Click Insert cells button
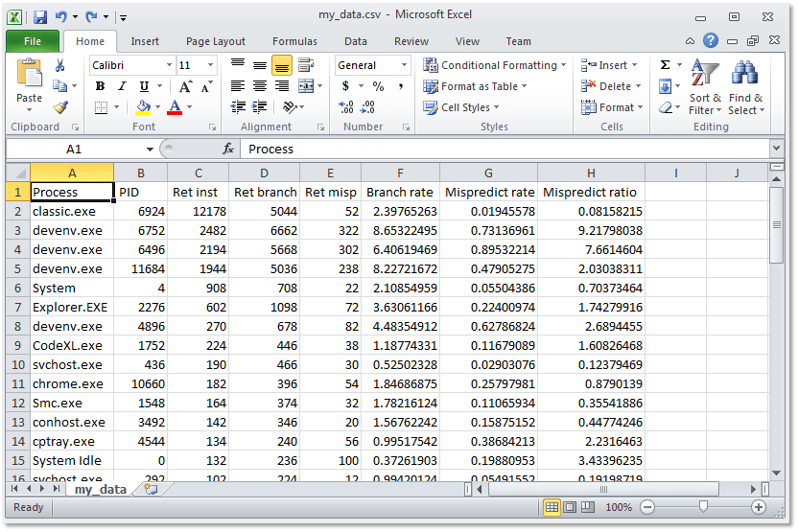The width and height of the screenshot is (798, 532). [x=610, y=65]
